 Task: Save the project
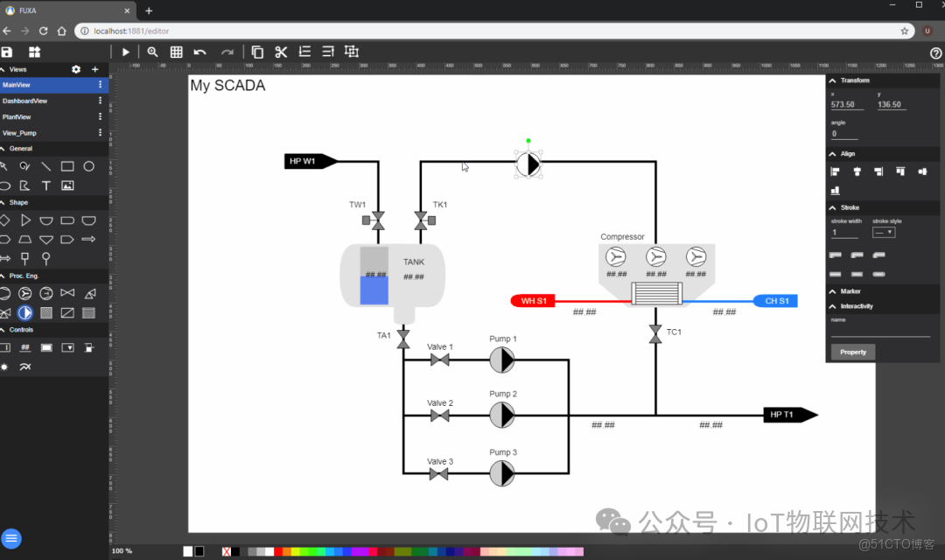pos(8,52)
